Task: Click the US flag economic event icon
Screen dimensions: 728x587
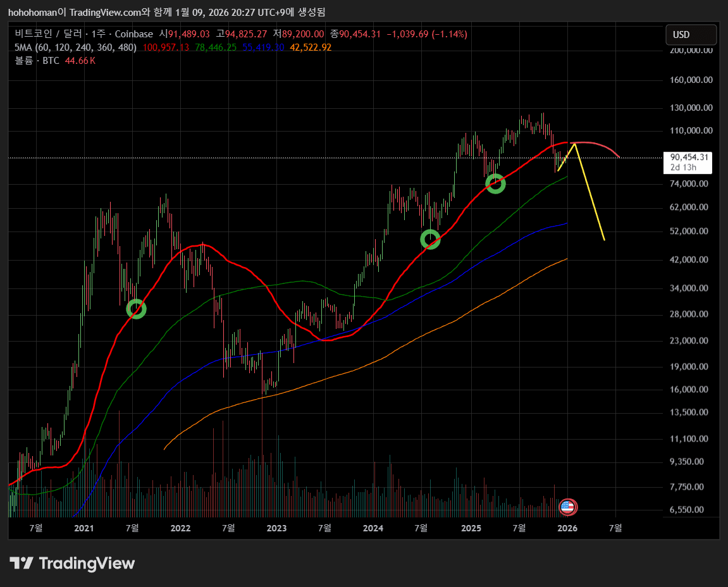Action: click(568, 506)
